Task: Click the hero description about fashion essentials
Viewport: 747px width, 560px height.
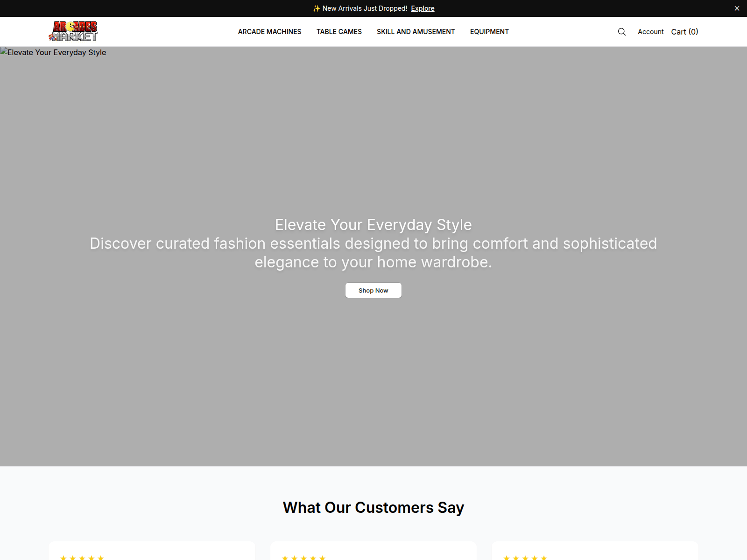Action: tap(373, 252)
